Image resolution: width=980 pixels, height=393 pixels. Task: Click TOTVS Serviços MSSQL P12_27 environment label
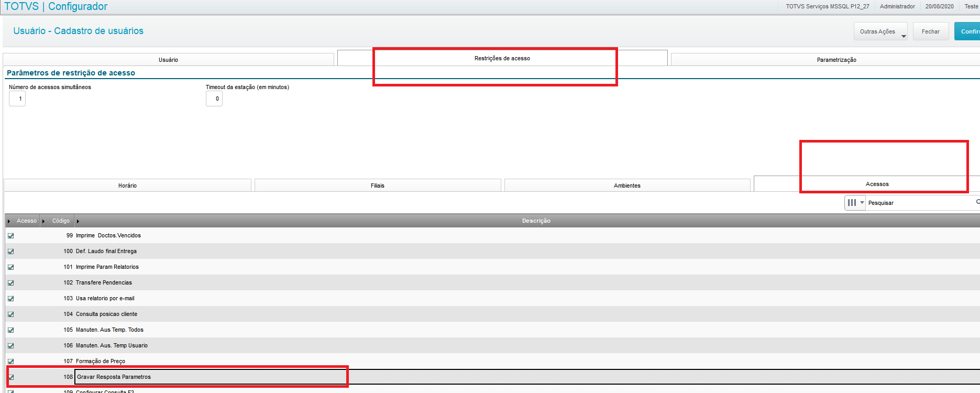tap(828, 6)
